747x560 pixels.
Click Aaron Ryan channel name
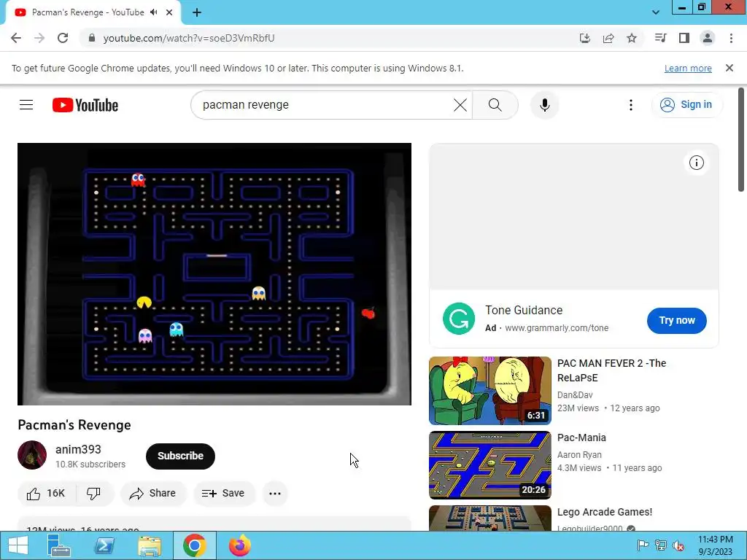579,455
